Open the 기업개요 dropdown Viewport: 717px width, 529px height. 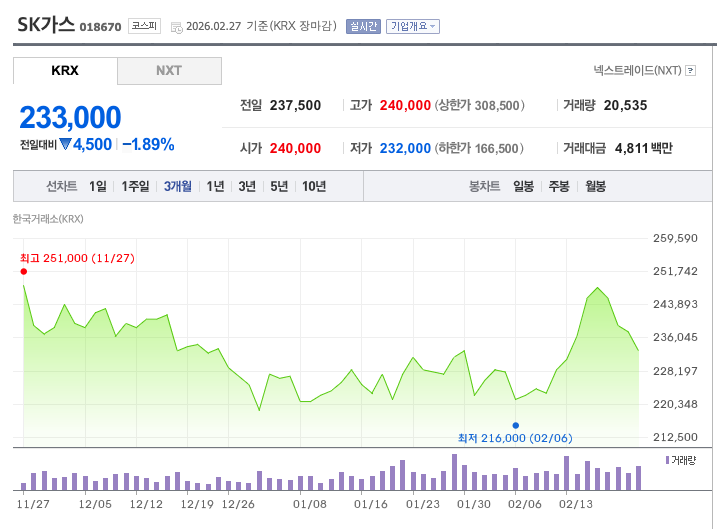pyautogui.click(x=413, y=27)
